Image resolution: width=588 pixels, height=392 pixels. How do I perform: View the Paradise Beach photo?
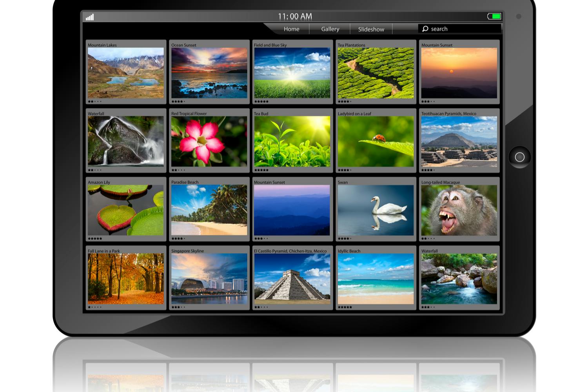coord(209,210)
